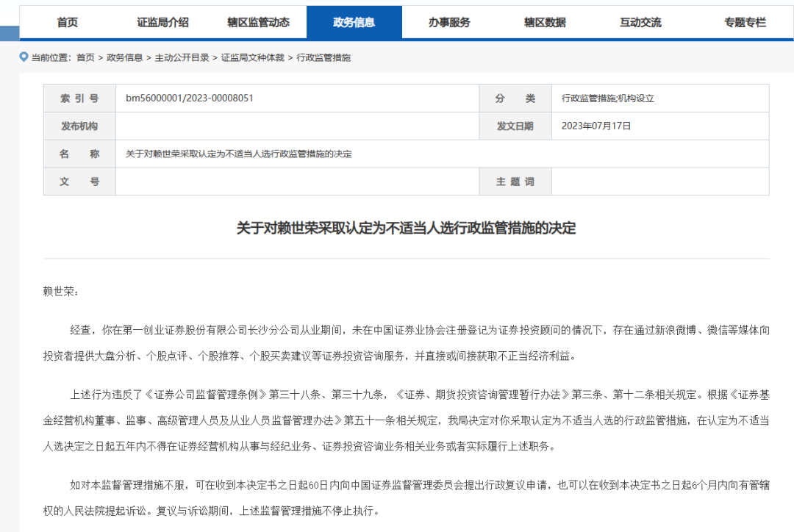Image resolution: width=794 pixels, height=532 pixels.
Task: Open 证监局文种体裁 breadcrumb link
Action: click(x=253, y=57)
